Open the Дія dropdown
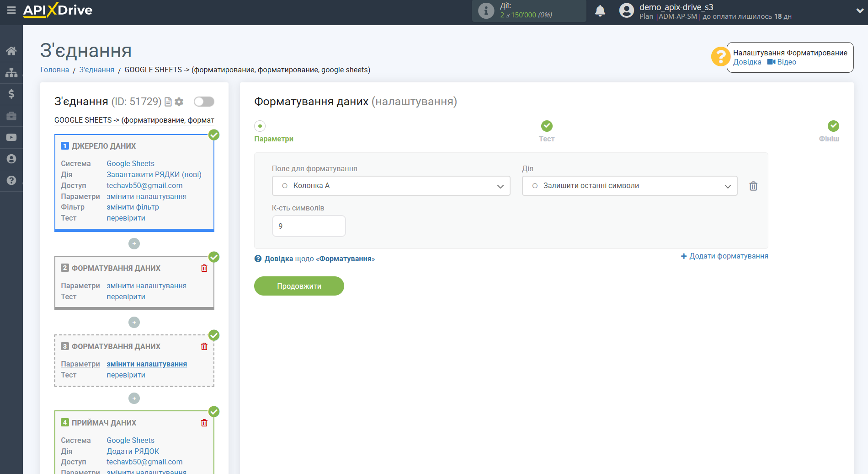868x474 pixels. point(629,186)
